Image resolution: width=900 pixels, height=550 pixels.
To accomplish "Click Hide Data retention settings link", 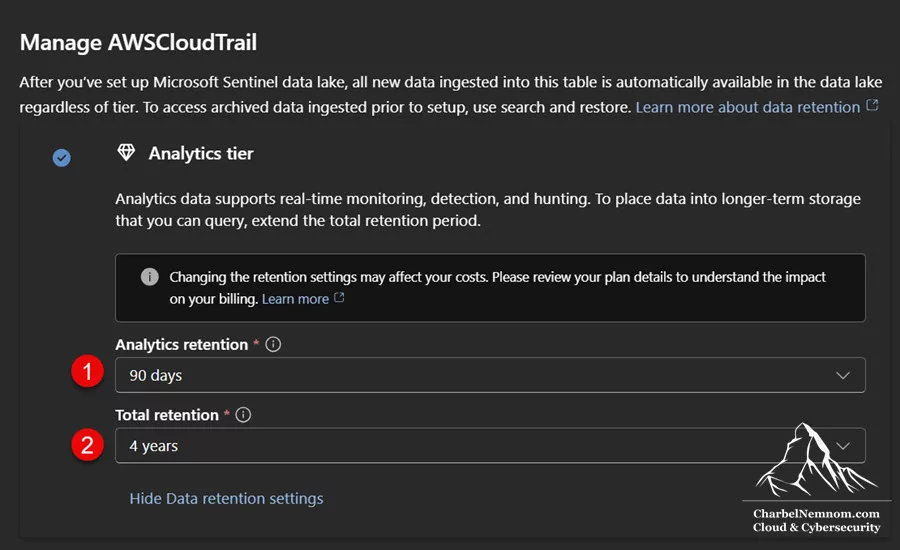I will click(226, 498).
